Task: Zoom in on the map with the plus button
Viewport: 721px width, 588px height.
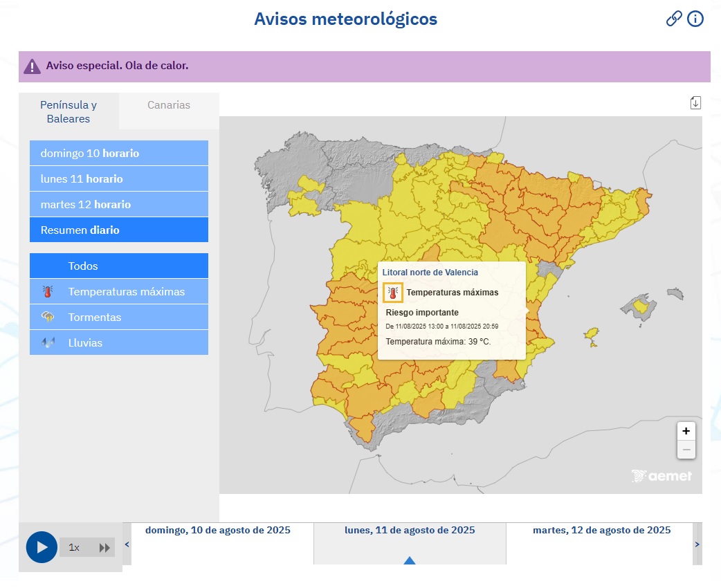Action: (686, 431)
